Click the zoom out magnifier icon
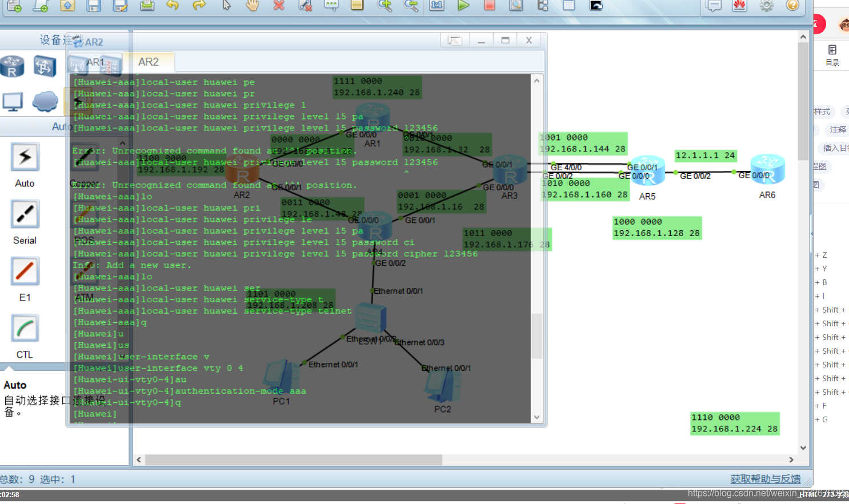Viewport: 849px width, 504px height. pyautogui.click(x=411, y=6)
